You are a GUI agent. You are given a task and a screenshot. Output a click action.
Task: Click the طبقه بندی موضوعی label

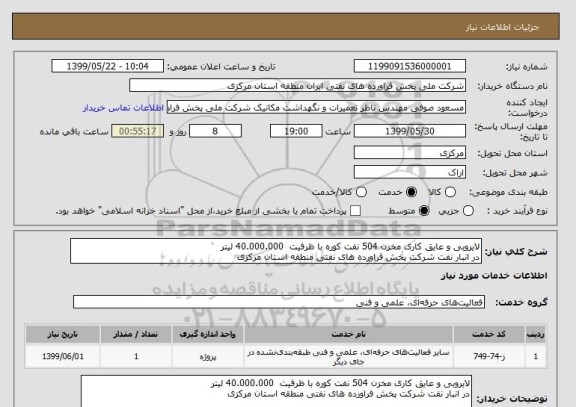pyautogui.click(x=508, y=192)
